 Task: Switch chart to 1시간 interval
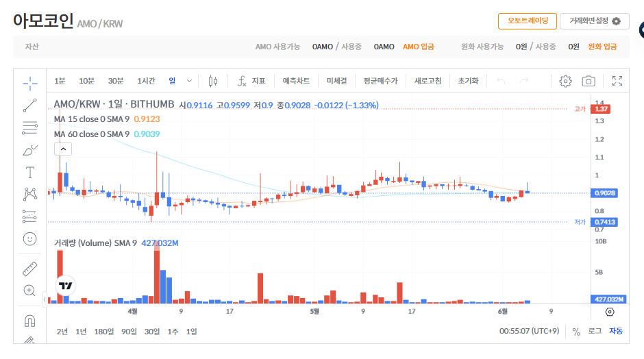pyautogui.click(x=146, y=81)
